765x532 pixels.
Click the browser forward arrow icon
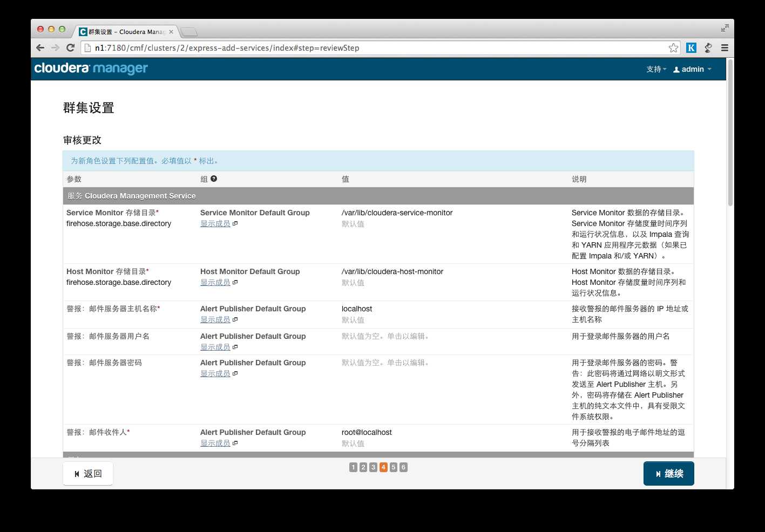pyautogui.click(x=55, y=47)
